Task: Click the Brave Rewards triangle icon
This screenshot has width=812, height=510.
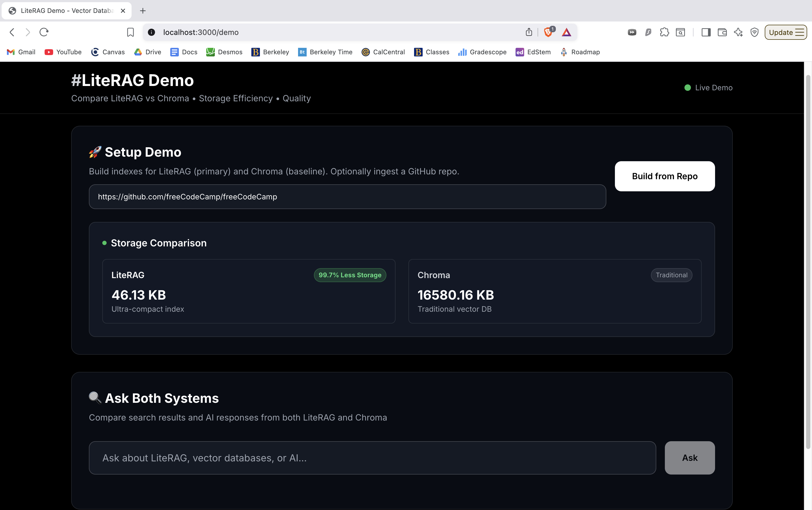Action: pos(566,32)
